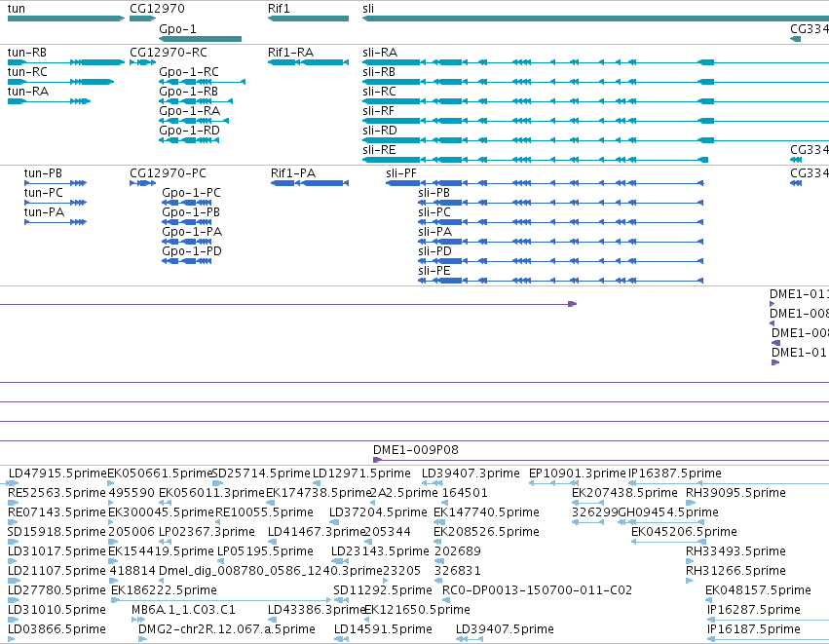This screenshot has height=644, width=829.
Task: Click label RC0-DP0013-150700-011-C02
Action: click(x=537, y=591)
